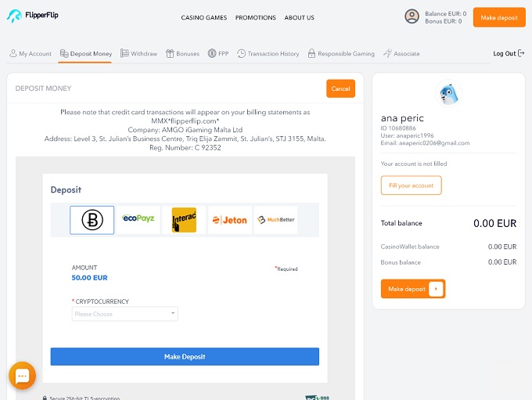Go to About Us page
Screen dimensions: 532x400
pyautogui.click(x=299, y=17)
